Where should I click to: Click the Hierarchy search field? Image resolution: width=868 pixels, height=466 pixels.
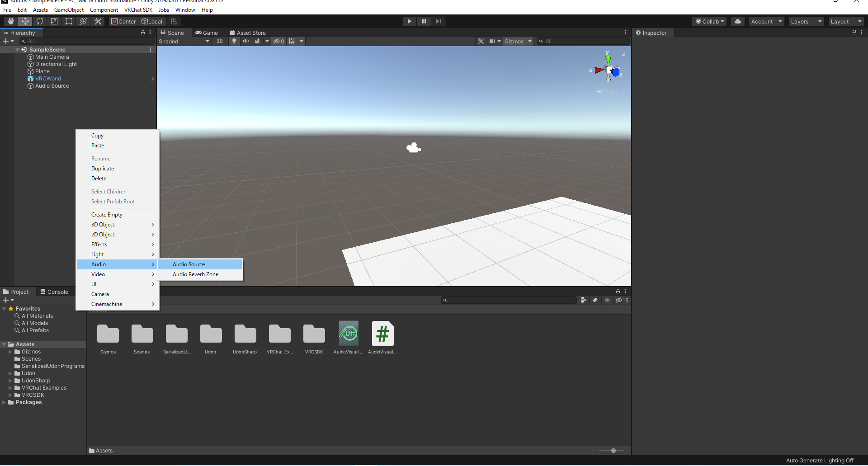tap(87, 41)
